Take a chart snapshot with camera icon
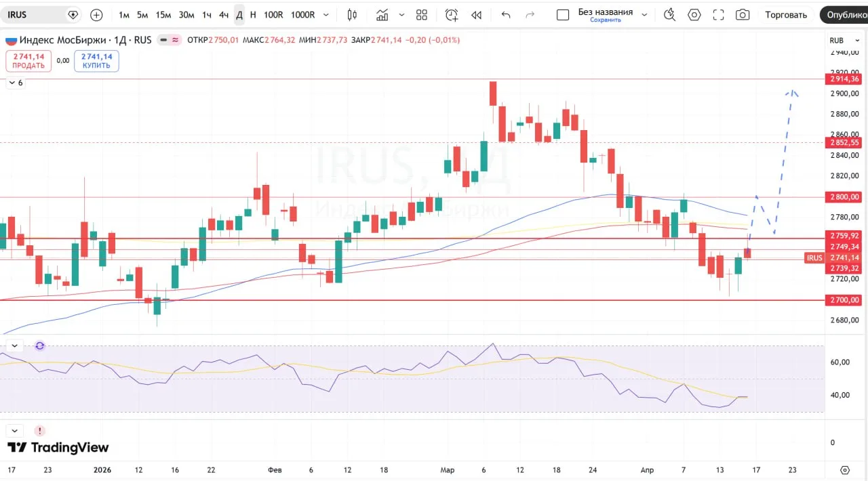The width and height of the screenshot is (868, 481). 743,14
